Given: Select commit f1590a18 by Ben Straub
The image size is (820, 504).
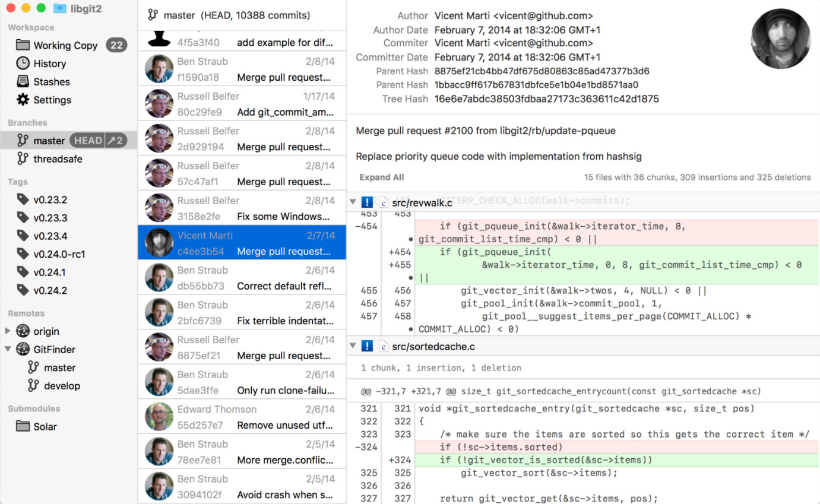Looking at the screenshot, I should click(x=242, y=69).
